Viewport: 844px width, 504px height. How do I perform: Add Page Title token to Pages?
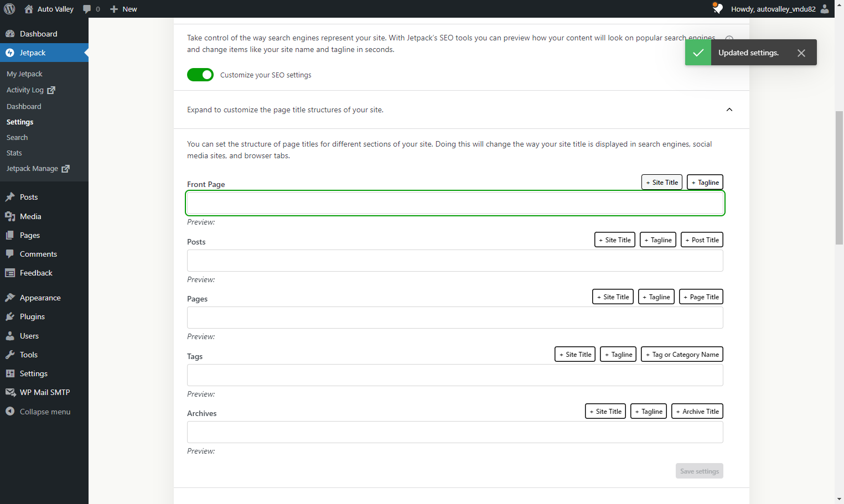click(701, 297)
